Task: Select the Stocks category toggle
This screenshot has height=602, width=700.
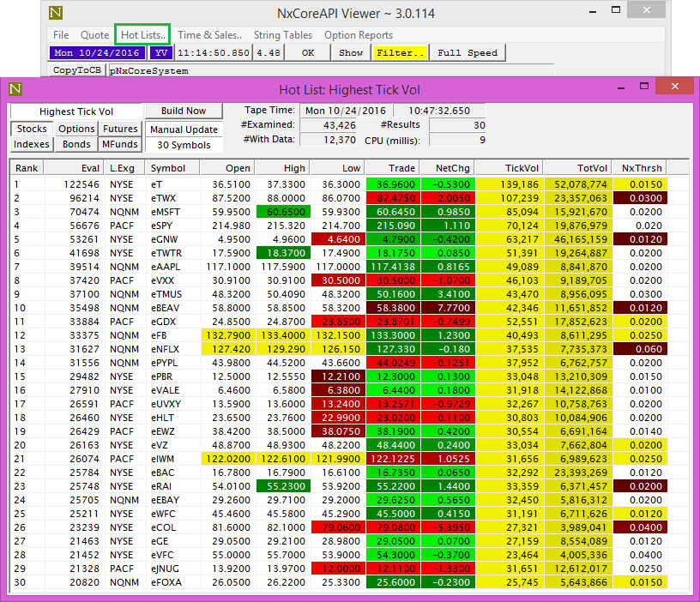Action: (x=32, y=129)
